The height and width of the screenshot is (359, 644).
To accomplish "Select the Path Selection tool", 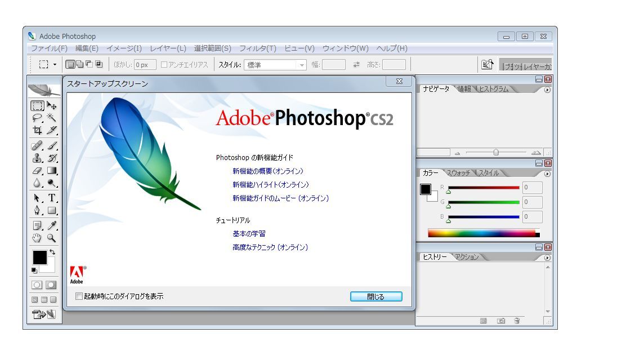I will [x=37, y=198].
